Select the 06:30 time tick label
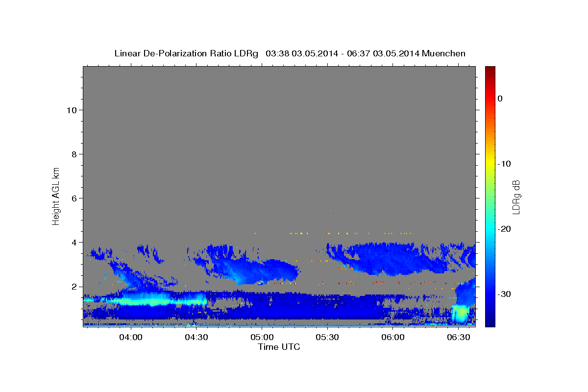The height and width of the screenshot is (392, 588). point(459,337)
